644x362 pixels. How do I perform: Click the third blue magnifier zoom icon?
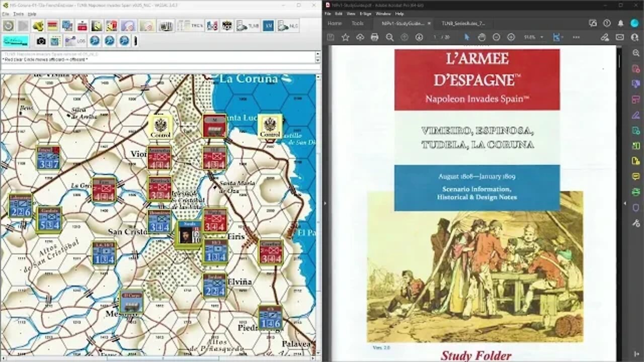coord(124,41)
